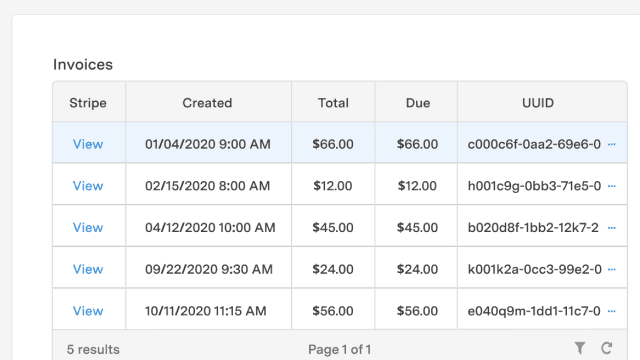Open View link for 09/22/2020 invoice
The image size is (640, 360).
(88, 269)
